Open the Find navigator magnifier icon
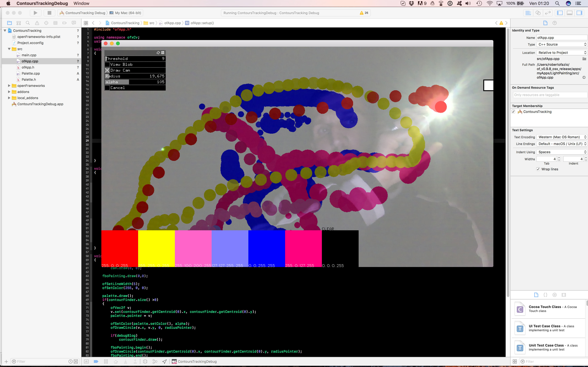The height and width of the screenshot is (367, 588). point(28,23)
